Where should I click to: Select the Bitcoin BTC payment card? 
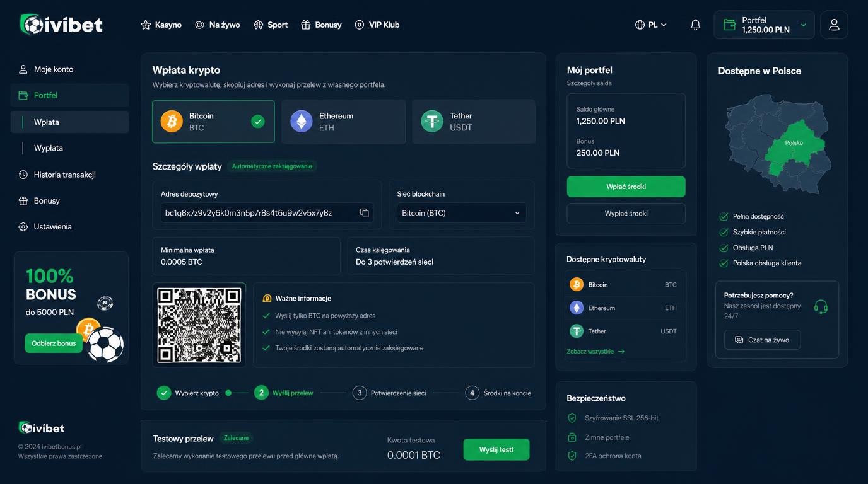pos(213,122)
